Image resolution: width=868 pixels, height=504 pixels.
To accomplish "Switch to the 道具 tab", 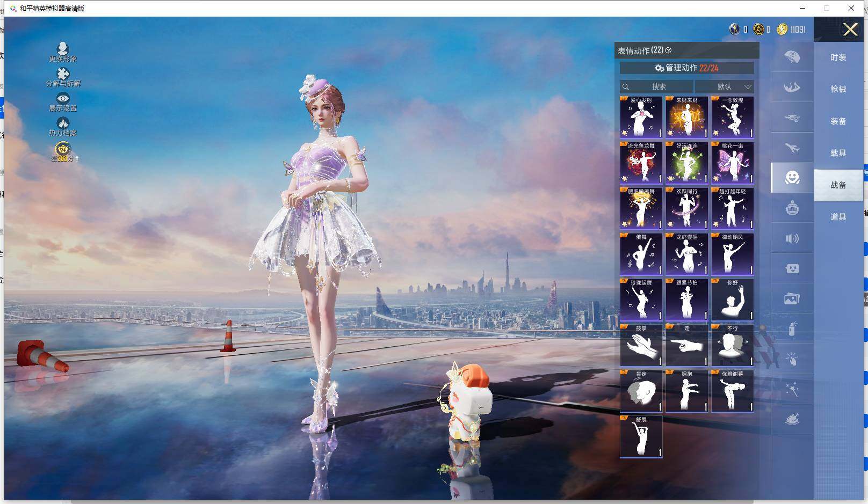I will (x=838, y=217).
